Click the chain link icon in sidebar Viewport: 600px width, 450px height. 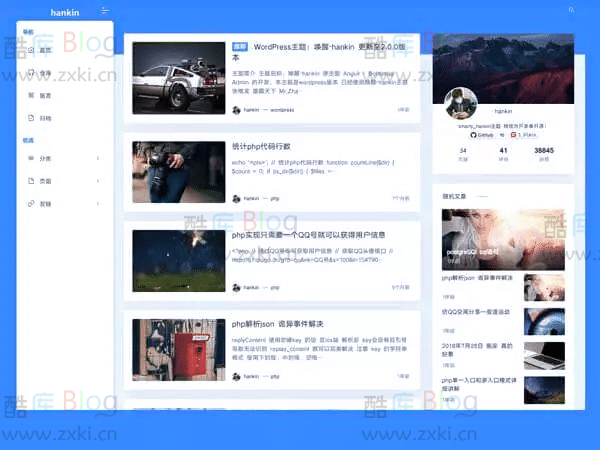coord(31,204)
